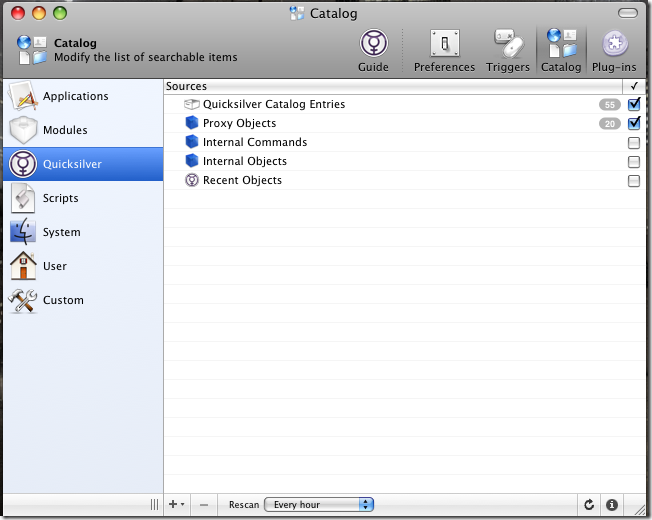The height and width of the screenshot is (520, 652).
Task: Click the Internal Commands blue cube icon
Action: tap(192, 142)
